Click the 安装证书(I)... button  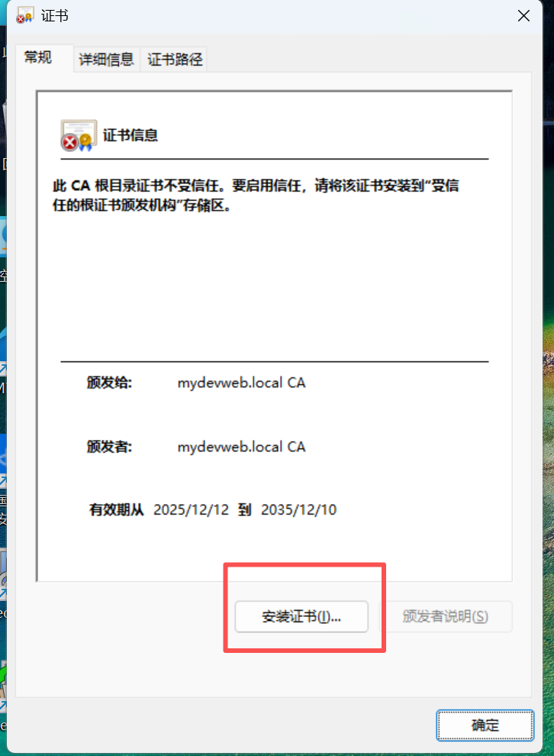pos(301,616)
